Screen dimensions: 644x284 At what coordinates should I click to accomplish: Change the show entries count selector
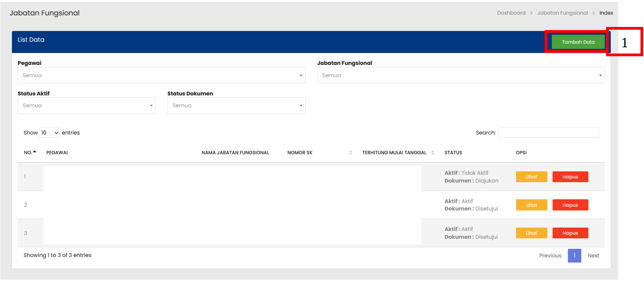tap(50, 133)
